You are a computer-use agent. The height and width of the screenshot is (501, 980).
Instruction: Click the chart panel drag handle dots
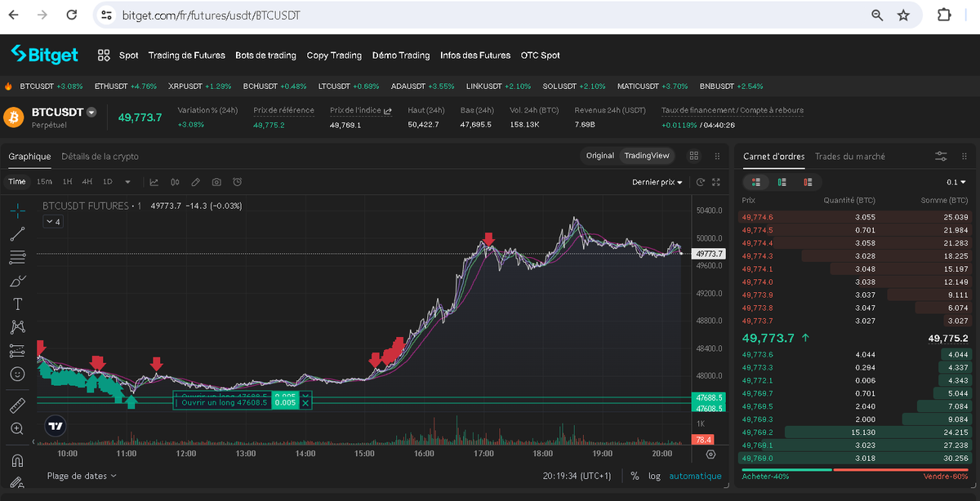tap(717, 156)
